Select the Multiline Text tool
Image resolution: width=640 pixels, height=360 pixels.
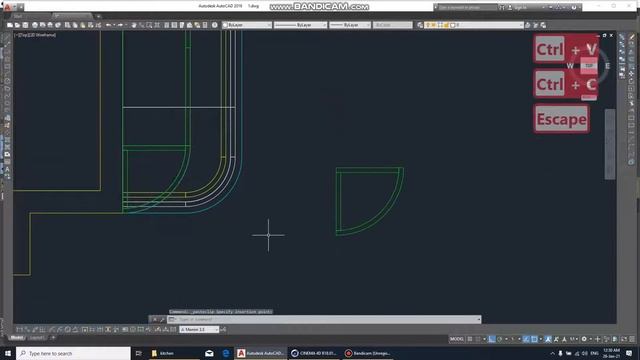pos(7,169)
